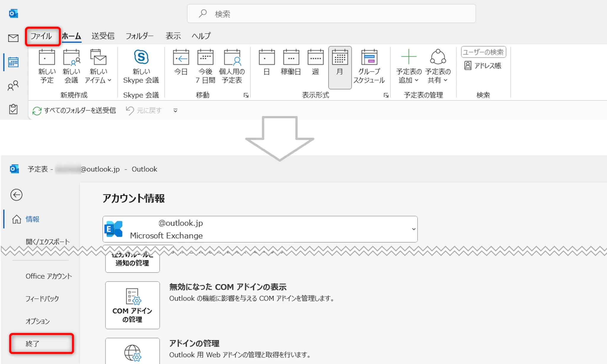Click Manage COM Add-ins button
Image resolution: width=607 pixels, height=364 pixels.
click(132, 305)
